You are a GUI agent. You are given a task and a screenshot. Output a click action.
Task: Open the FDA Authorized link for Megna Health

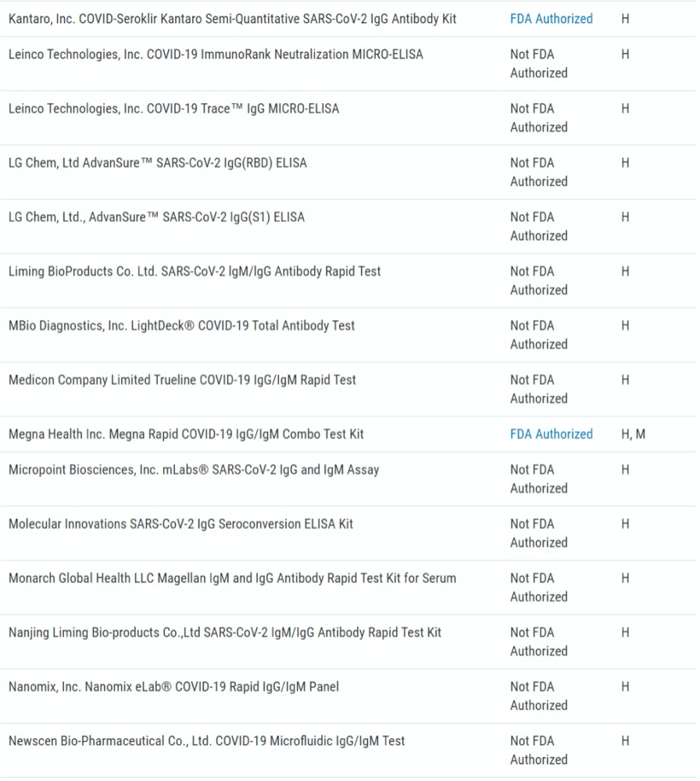click(x=551, y=434)
